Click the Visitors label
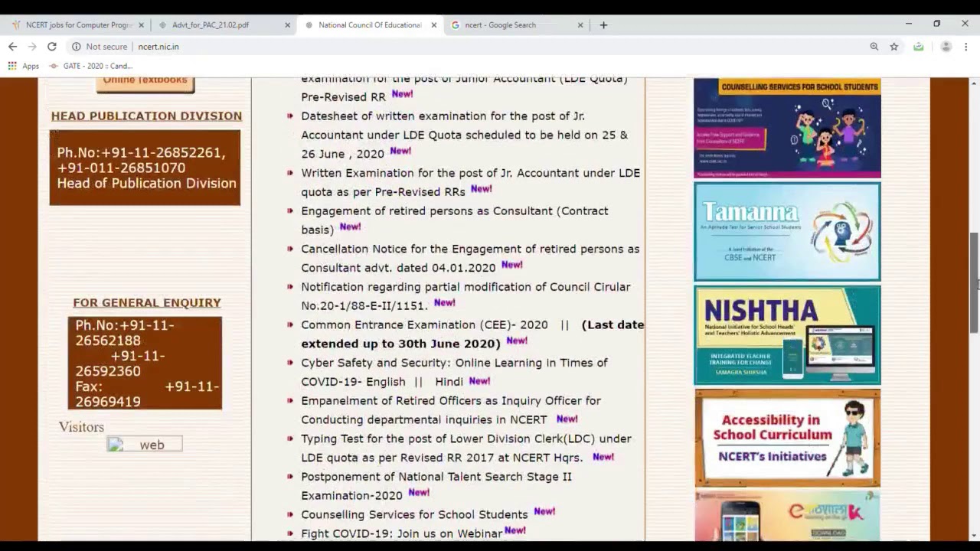The height and width of the screenshot is (551, 980). click(x=81, y=427)
